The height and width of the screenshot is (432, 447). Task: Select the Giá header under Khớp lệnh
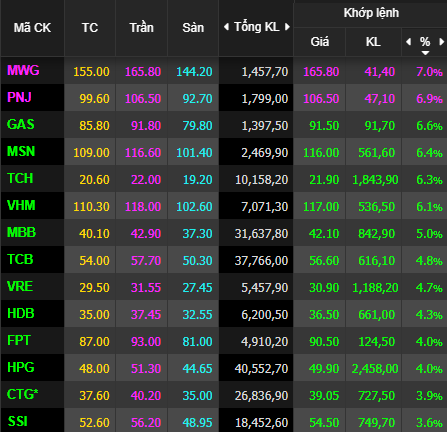320,42
